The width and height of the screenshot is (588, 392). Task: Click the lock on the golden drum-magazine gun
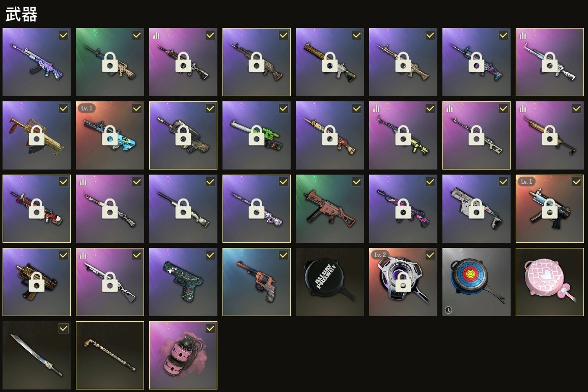tap(37, 135)
